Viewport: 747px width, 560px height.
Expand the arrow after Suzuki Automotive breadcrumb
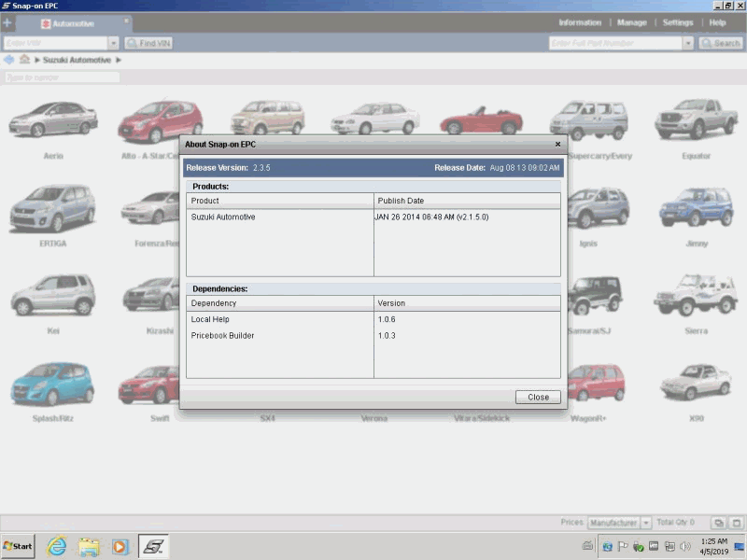pyautogui.click(x=119, y=60)
